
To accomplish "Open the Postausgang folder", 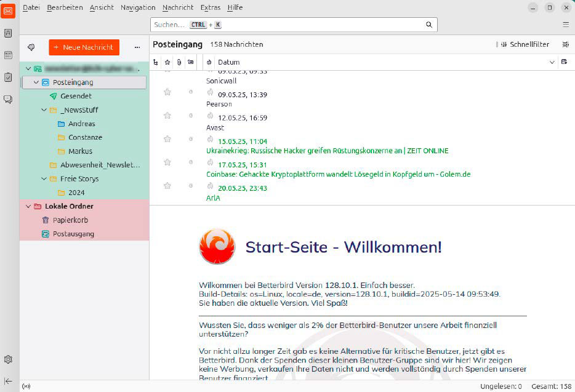I will 73,234.
